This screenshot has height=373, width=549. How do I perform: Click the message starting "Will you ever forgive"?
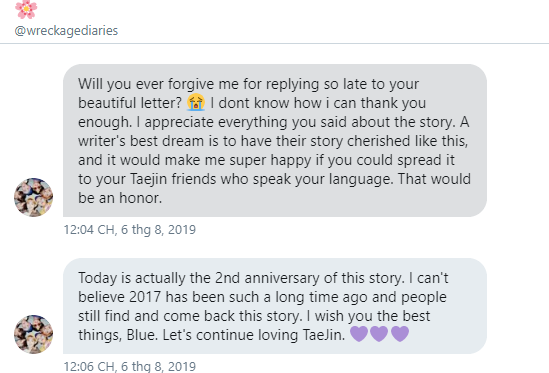click(275, 140)
